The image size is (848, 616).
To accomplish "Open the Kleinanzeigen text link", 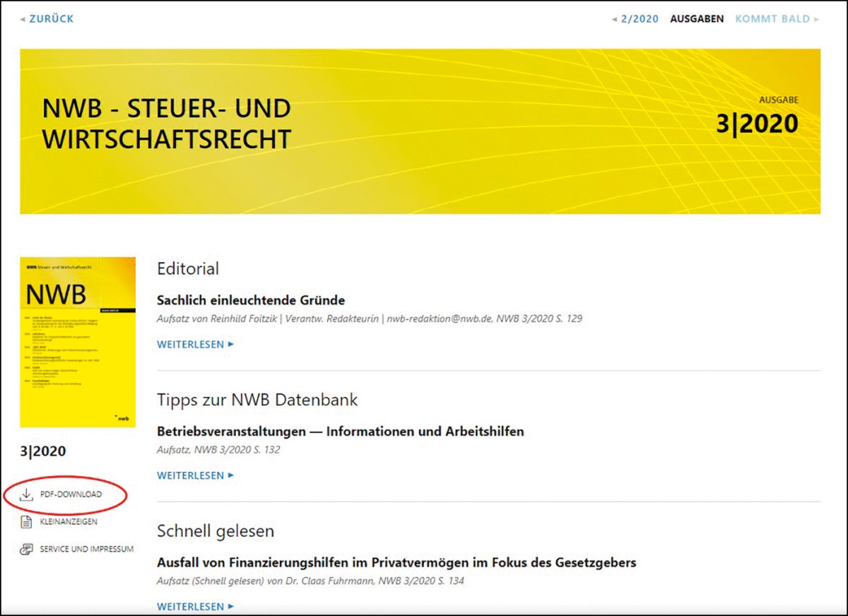I will [69, 522].
